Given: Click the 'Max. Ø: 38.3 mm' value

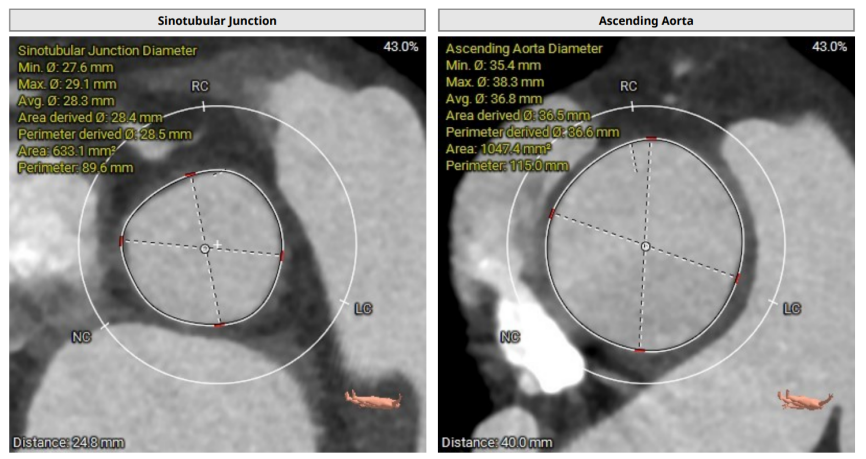Looking at the screenshot, I should [495, 82].
